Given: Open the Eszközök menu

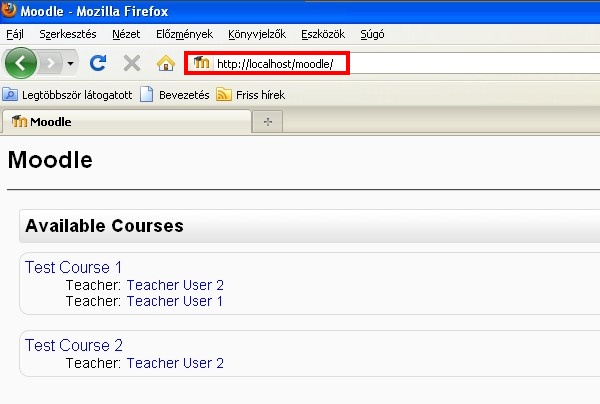Looking at the screenshot, I should [323, 34].
